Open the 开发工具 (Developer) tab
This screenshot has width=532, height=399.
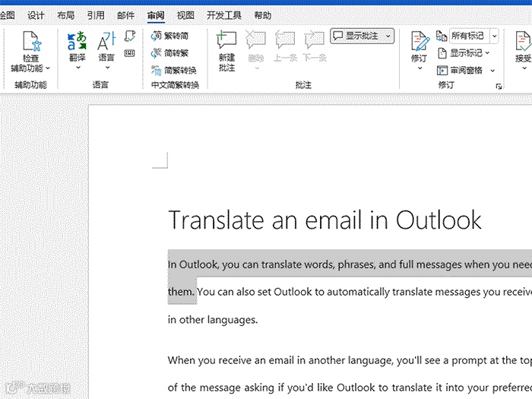pyautogui.click(x=224, y=15)
